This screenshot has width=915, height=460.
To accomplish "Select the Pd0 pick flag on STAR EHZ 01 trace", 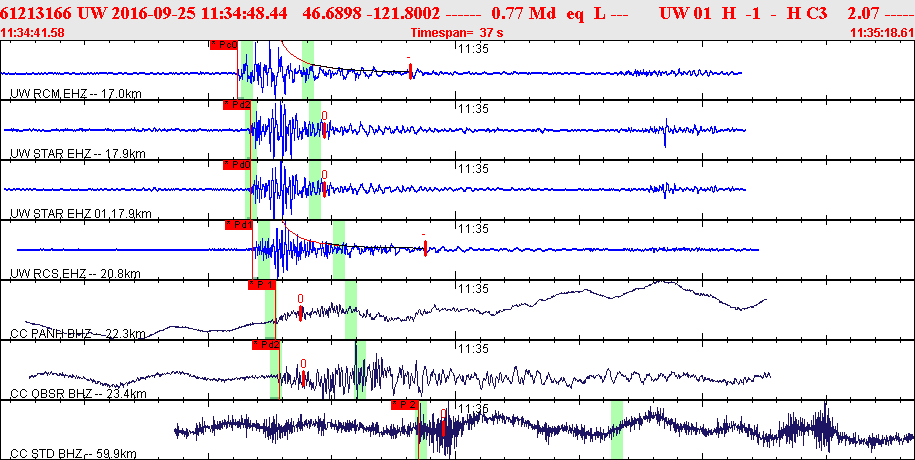I will 238,165.
